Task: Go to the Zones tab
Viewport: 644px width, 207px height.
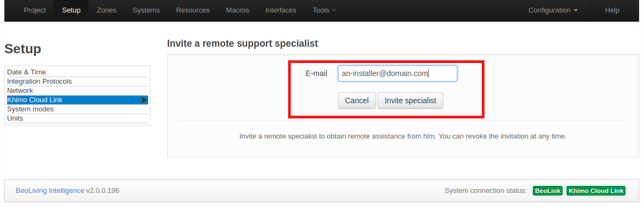Action: pyautogui.click(x=106, y=10)
